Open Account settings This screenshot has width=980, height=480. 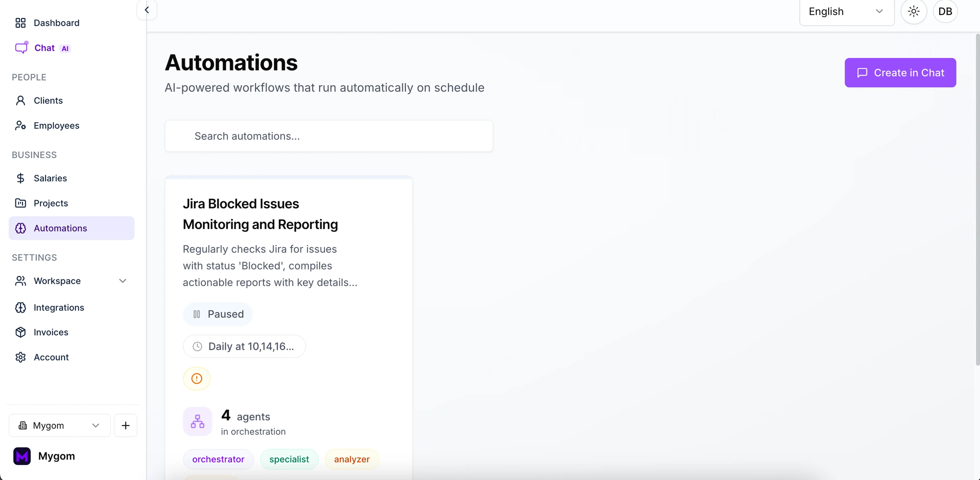click(51, 357)
